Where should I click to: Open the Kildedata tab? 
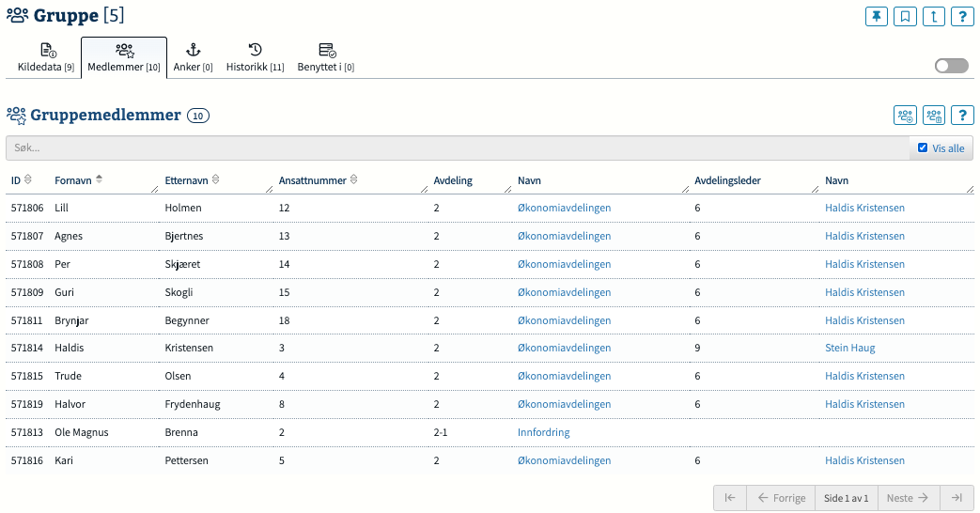(x=46, y=57)
